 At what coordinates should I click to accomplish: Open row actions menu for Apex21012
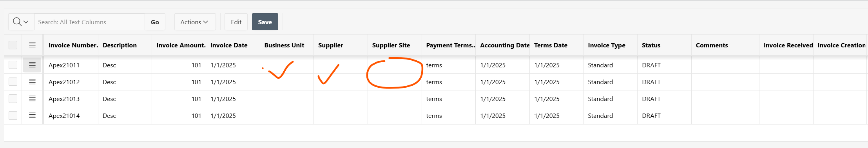[x=32, y=82]
